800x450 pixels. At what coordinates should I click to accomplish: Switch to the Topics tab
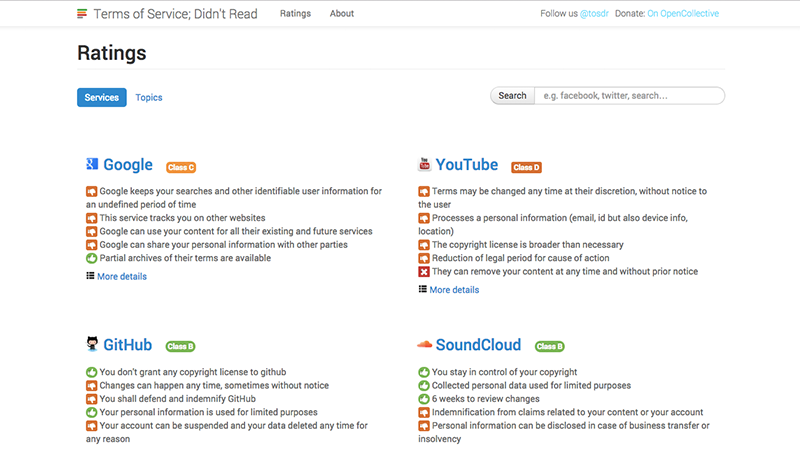[x=149, y=97]
